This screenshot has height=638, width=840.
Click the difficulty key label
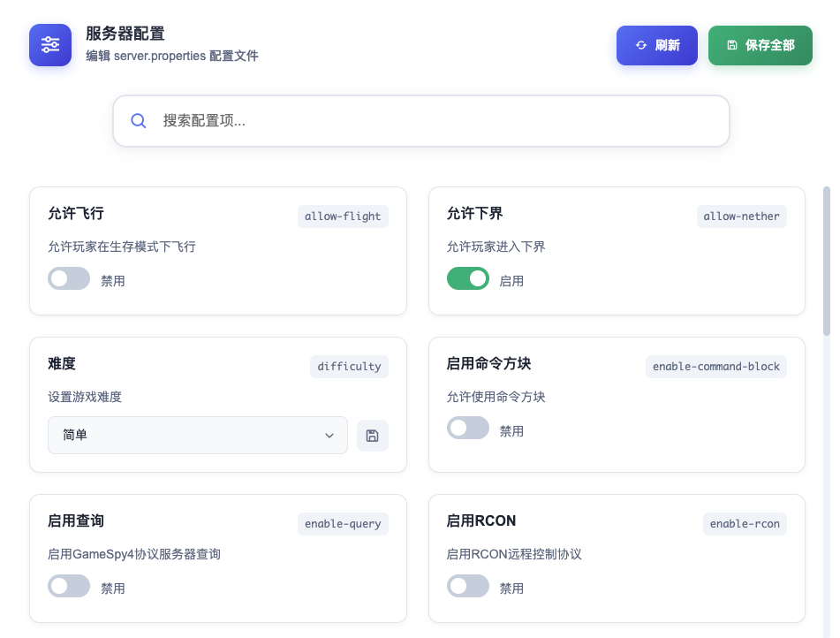tap(349, 367)
